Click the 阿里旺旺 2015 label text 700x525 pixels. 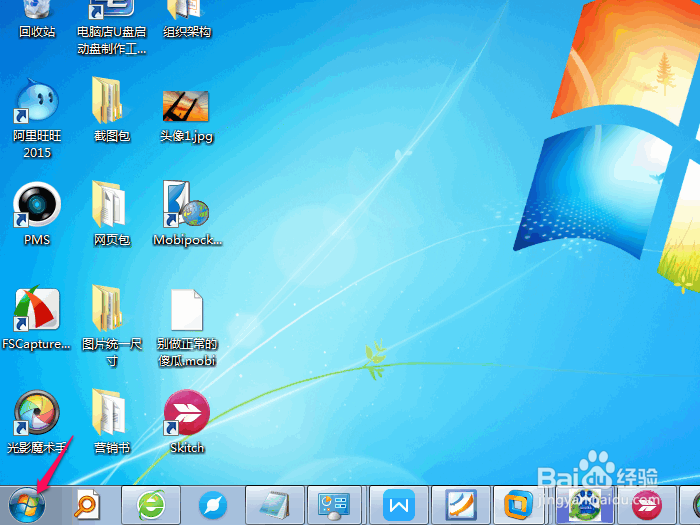37,144
